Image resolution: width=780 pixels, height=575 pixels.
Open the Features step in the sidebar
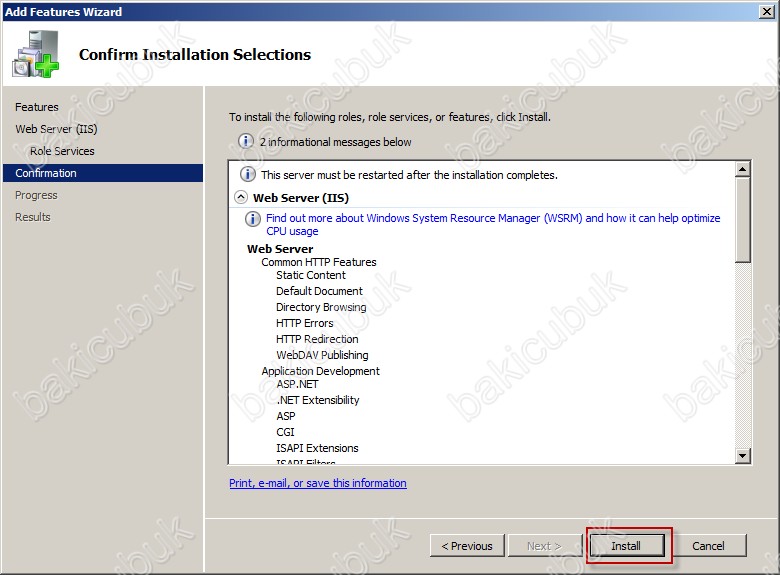(37, 107)
